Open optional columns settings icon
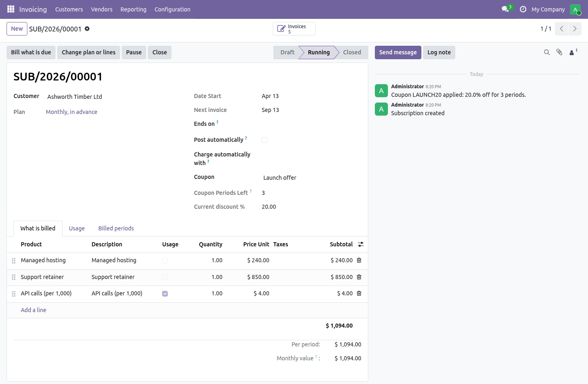Screen dimensions: 588x384 coord(361,244)
